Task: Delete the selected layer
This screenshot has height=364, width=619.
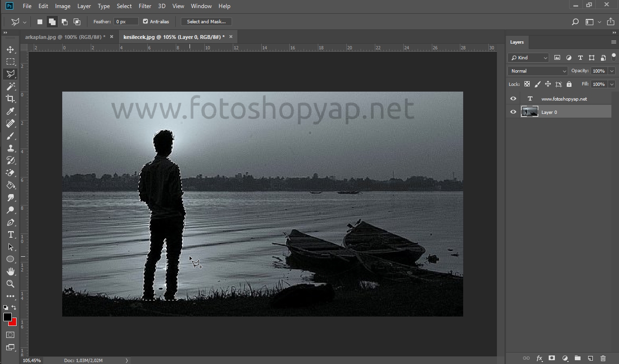Action: 603,358
